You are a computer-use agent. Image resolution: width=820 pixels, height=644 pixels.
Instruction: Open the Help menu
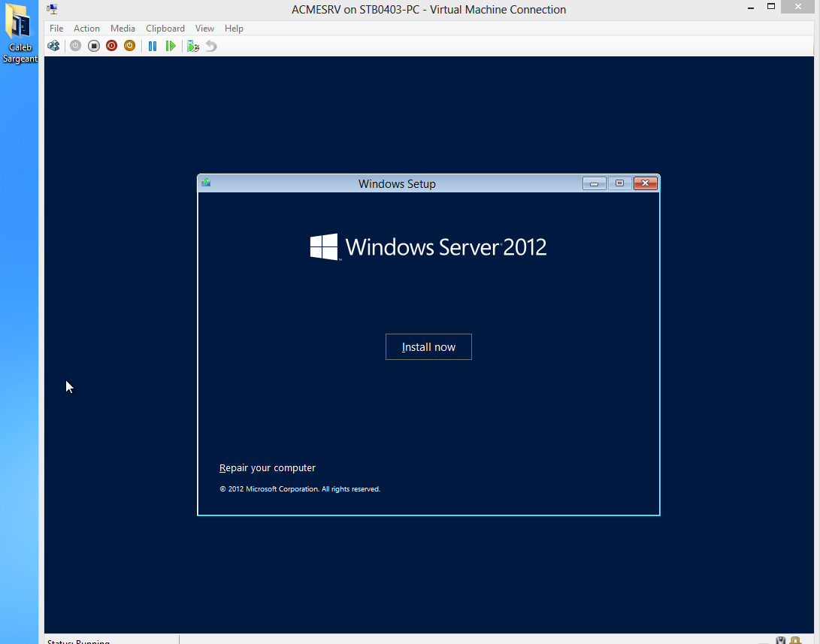[234, 29]
